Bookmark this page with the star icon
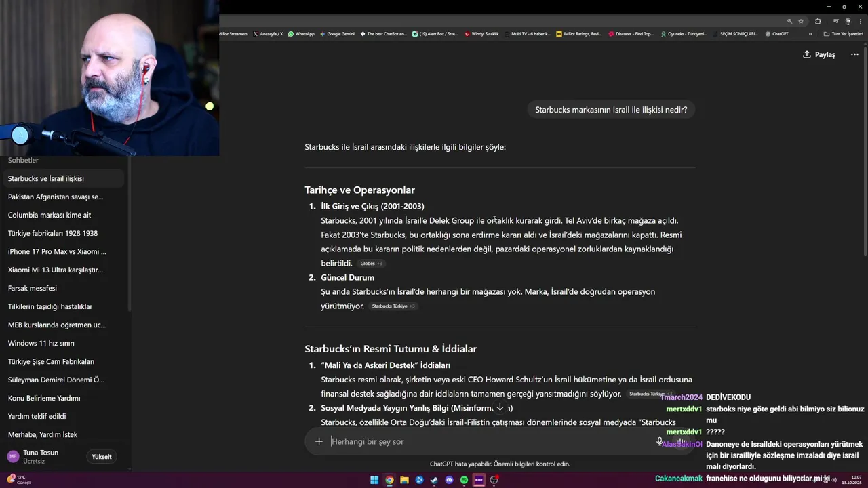Screen dimensions: 868x488 (x=801, y=21)
